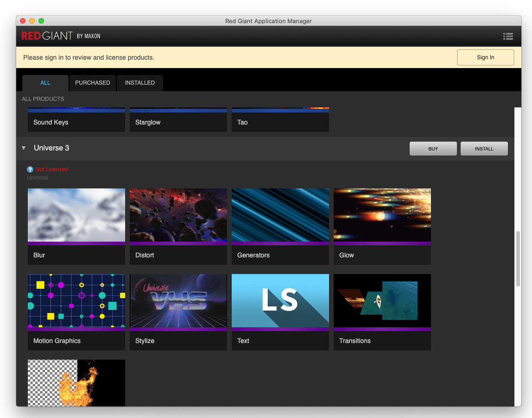Click the Uninstall link under Not Licensed

click(x=38, y=178)
